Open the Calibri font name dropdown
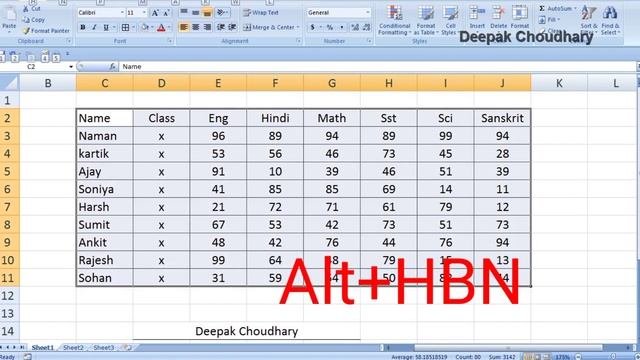 122,13
